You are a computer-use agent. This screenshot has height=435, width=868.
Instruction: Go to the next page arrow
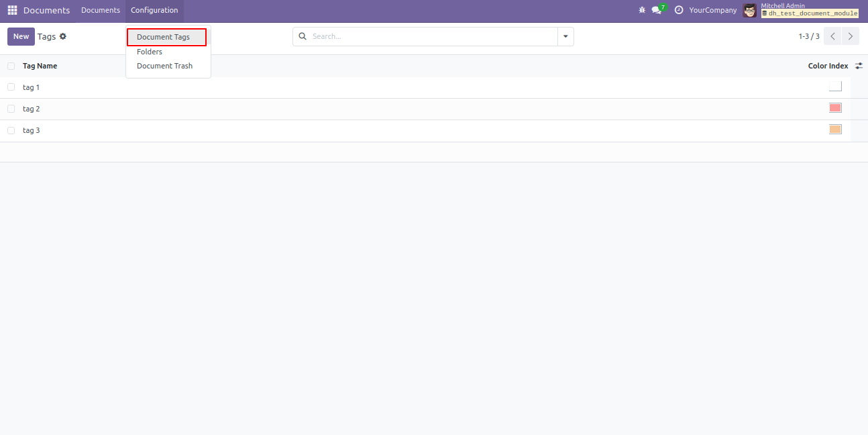[851, 36]
